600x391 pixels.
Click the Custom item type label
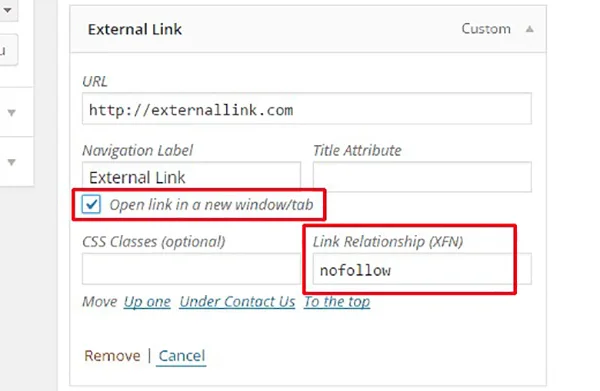tap(486, 29)
